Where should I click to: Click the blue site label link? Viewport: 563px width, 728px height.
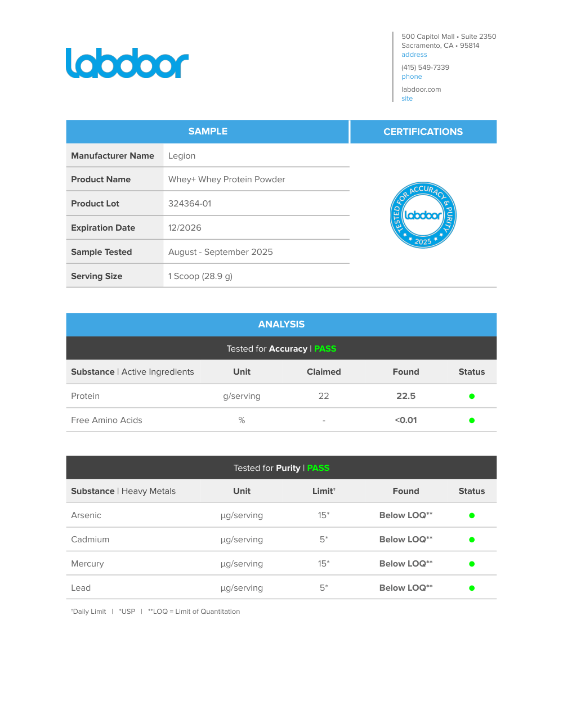[x=407, y=98]
